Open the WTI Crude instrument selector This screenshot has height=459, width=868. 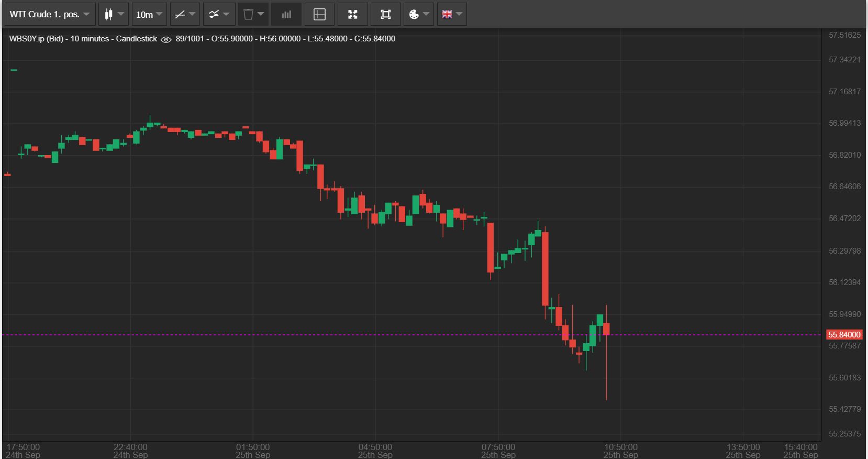pos(50,14)
